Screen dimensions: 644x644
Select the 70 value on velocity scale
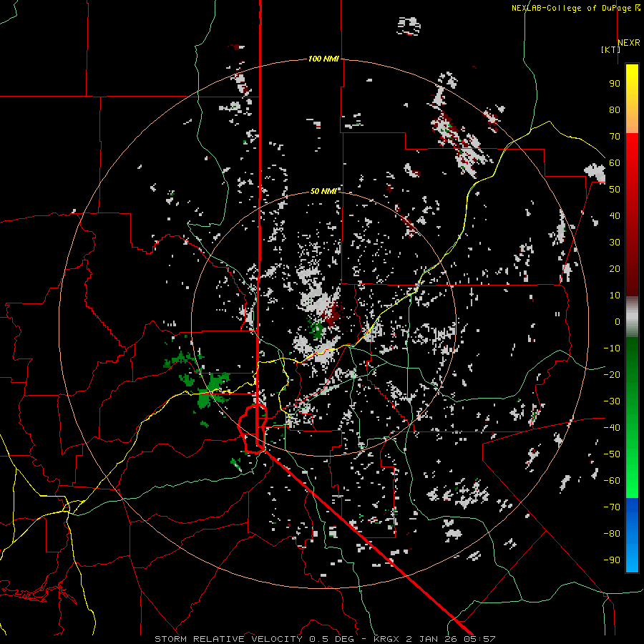615,137
